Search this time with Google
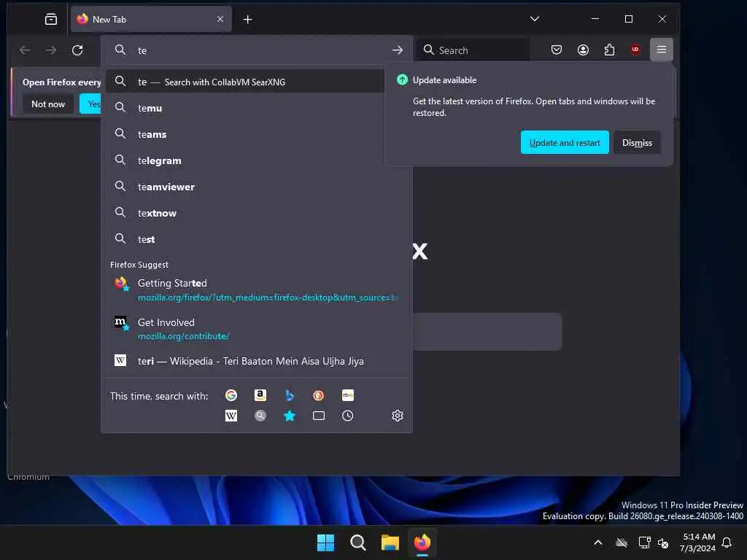Screen dimensions: 747x560 pos(231,395)
